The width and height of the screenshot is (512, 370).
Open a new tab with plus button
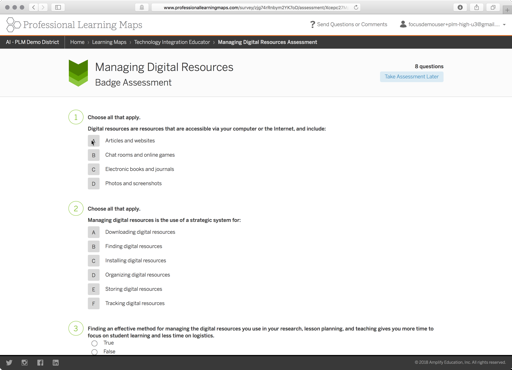point(507,10)
